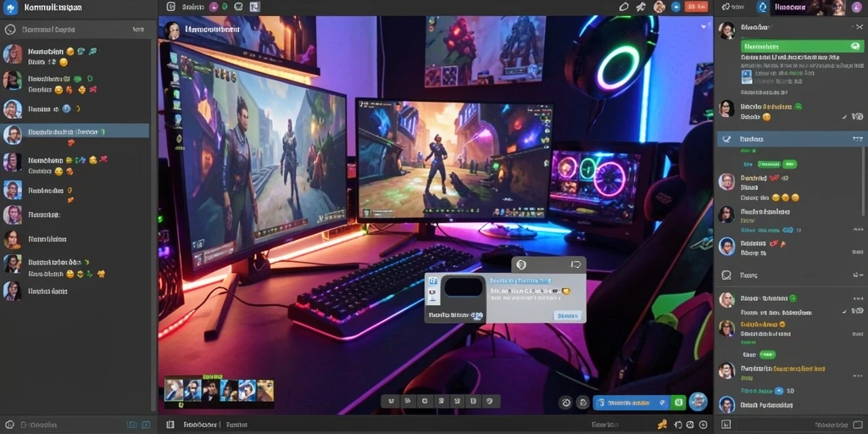Click the first small blue icon in left footer

[x=131, y=425]
